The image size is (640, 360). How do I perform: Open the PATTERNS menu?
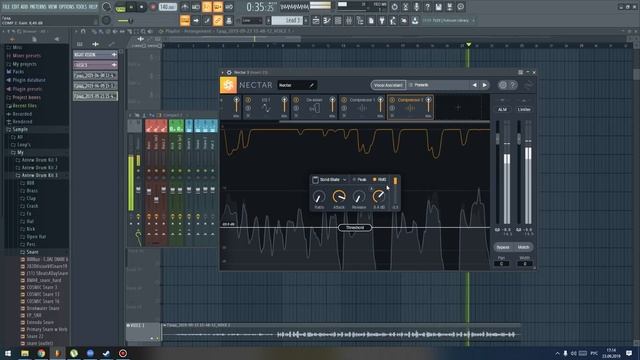click(38, 7)
